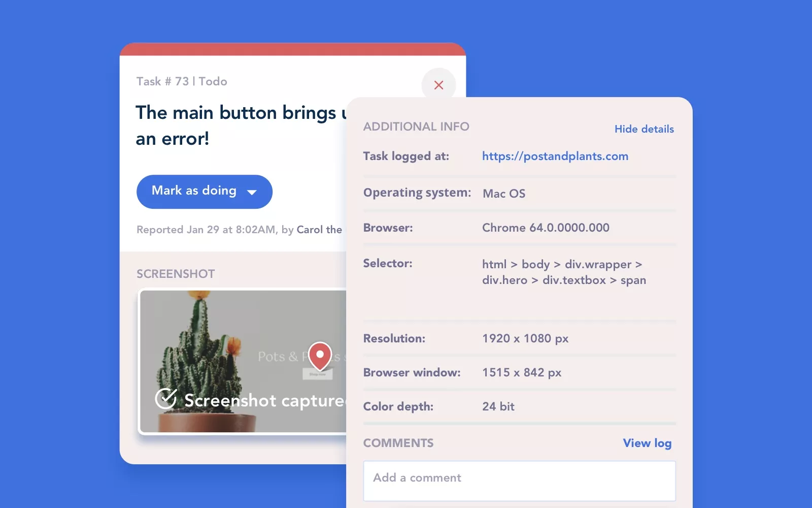Hide details in the Additional Info panel
This screenshot has height=508, width=812.
(644, 129)
